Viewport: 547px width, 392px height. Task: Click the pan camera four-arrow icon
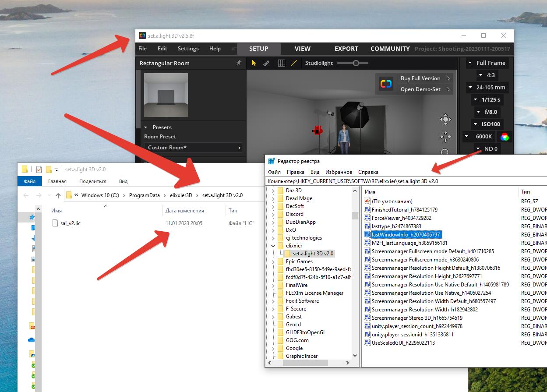445,136
